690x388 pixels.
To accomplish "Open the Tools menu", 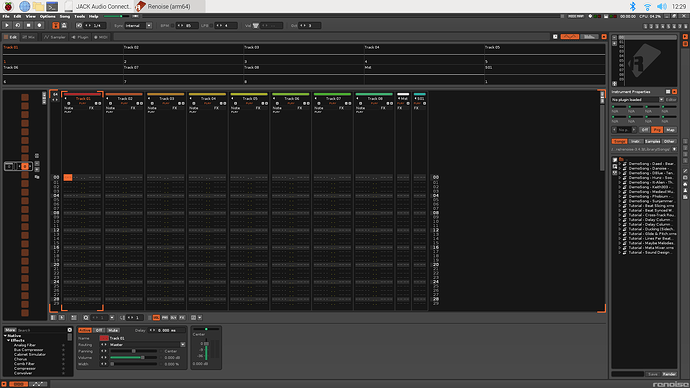I will click(x=80, y=16).
